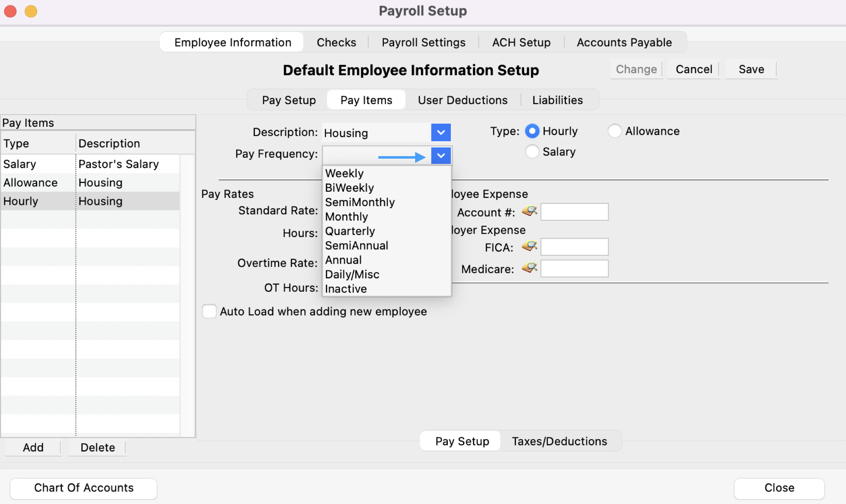Select the Allowance type radio button
This screenshot has width=846, height=504.
[614, 131]
